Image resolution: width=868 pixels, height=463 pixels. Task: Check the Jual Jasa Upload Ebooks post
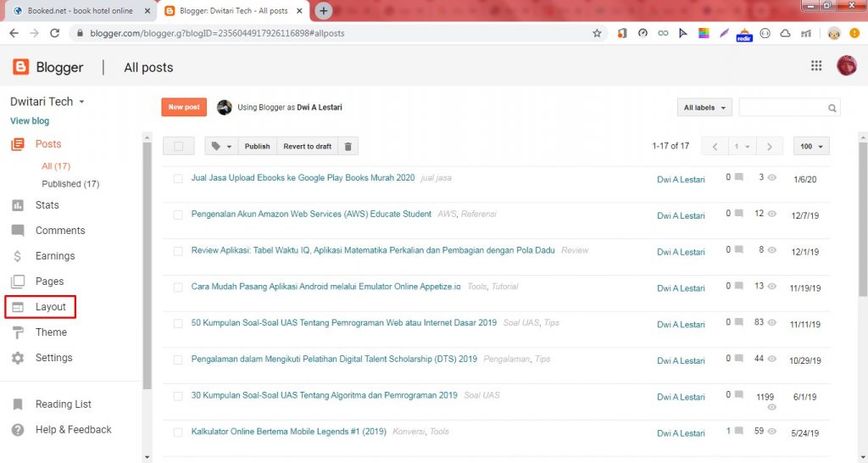coord(178,179)
